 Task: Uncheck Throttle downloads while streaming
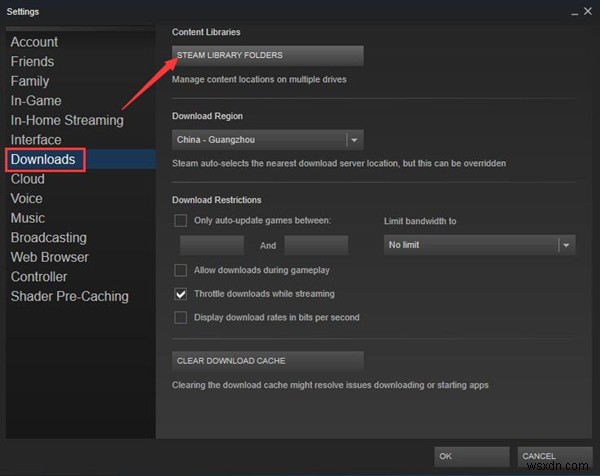[x=181, y=294]
